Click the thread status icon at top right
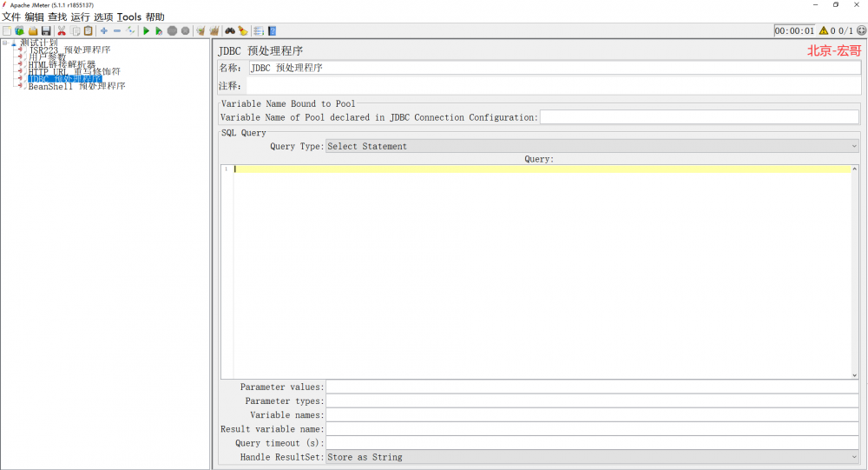Image resolution: width=868 pixels, height=470 pixels. pyautogui.click(x=861, y=30)
